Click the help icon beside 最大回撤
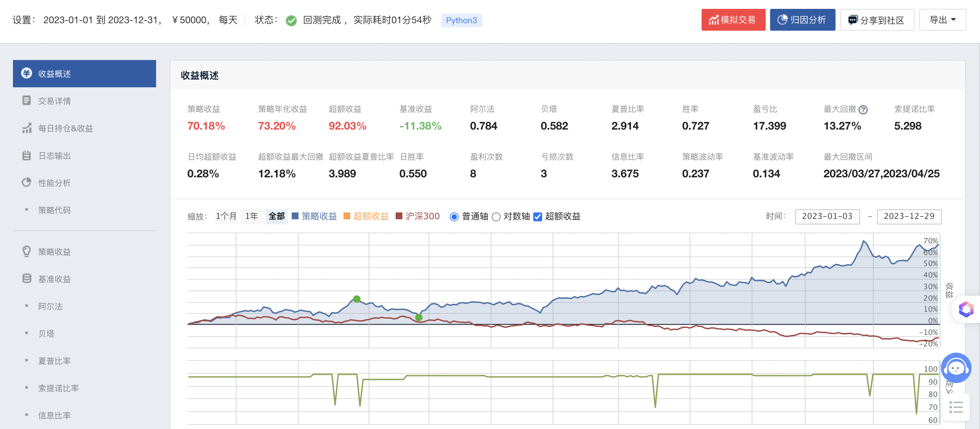This screenshot has height=429, width=980. [x=863, y=109]
